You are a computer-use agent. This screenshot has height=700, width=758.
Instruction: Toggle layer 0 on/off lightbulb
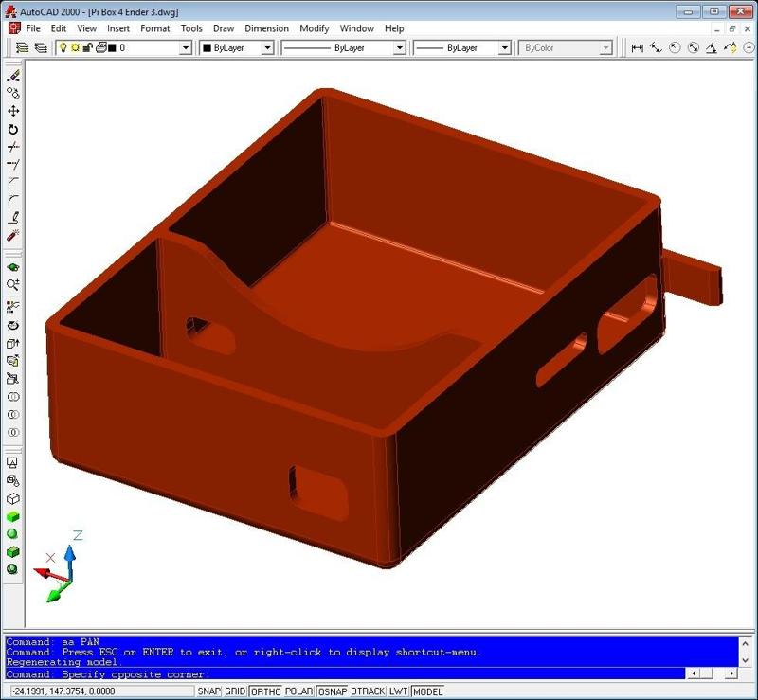pos(63,47)
